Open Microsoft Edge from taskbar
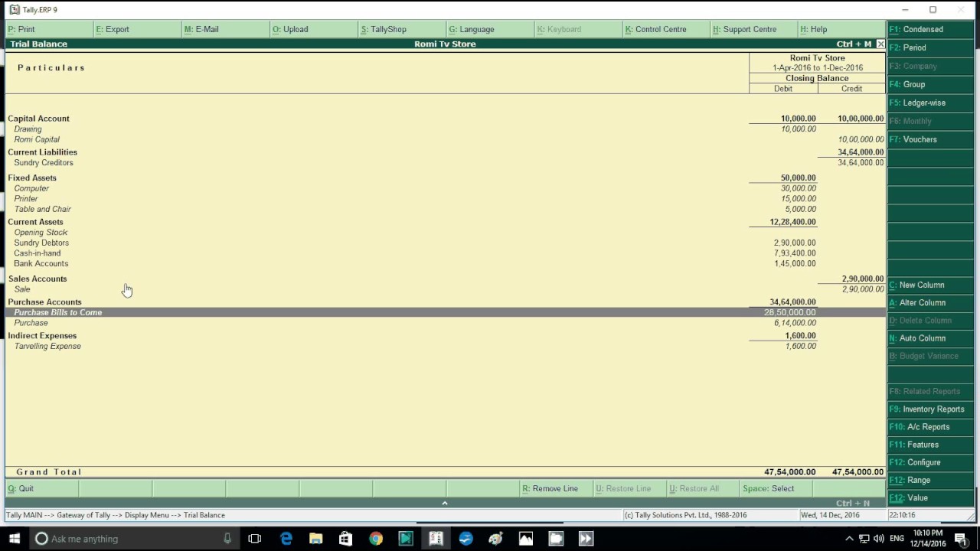Viewport: 980px width, 551px height. (286, 539)
